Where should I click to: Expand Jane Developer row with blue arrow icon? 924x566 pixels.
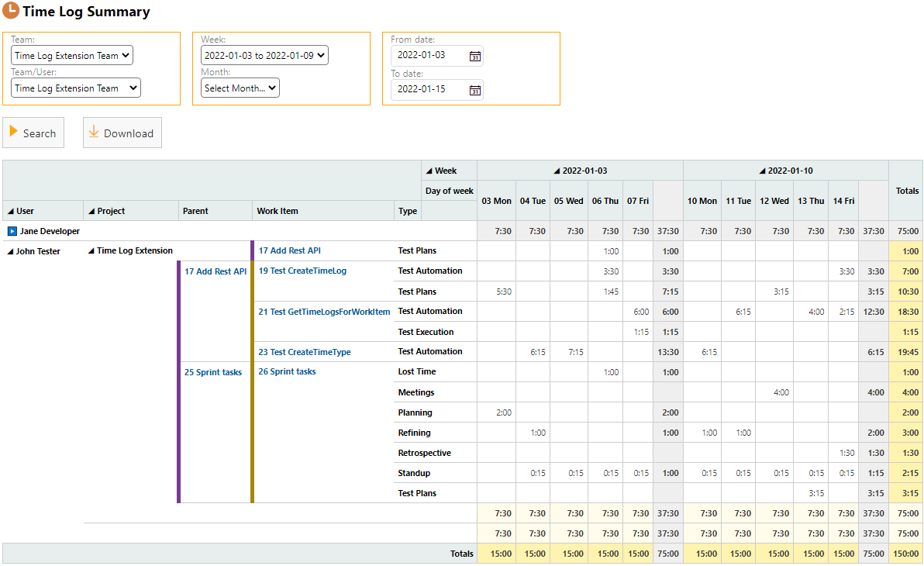pos(12,231)
